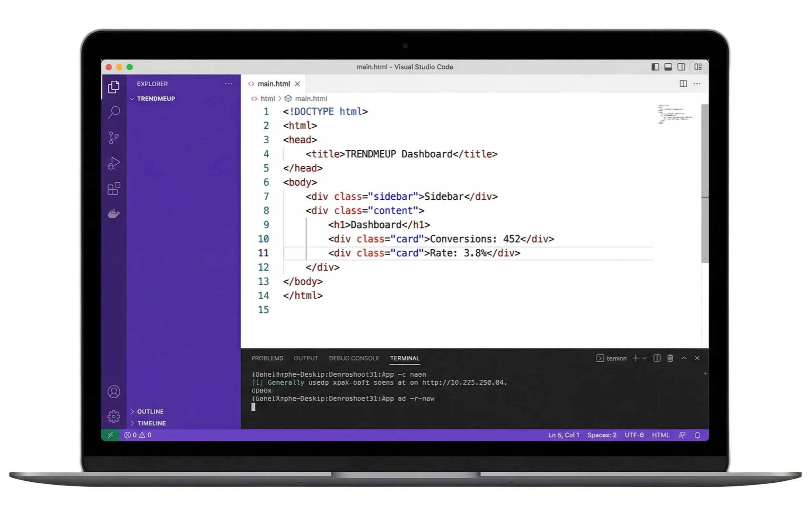The image size is (812, 513).
Task: Open the Docker extension view
Action: click(114, 213)
